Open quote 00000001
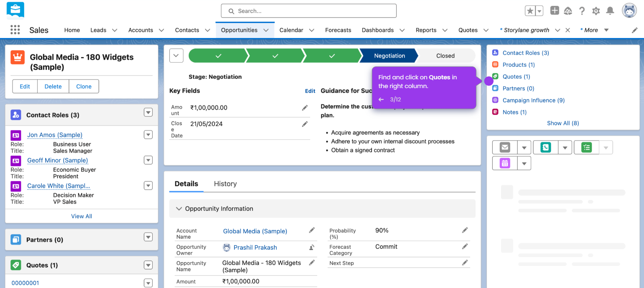644x288 pixels. click(x=25, y=283)
